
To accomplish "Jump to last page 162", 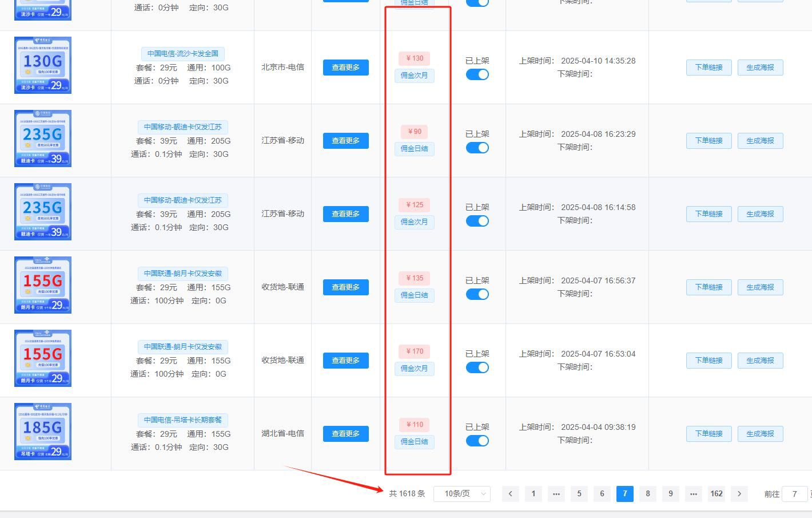I will 717,493.
